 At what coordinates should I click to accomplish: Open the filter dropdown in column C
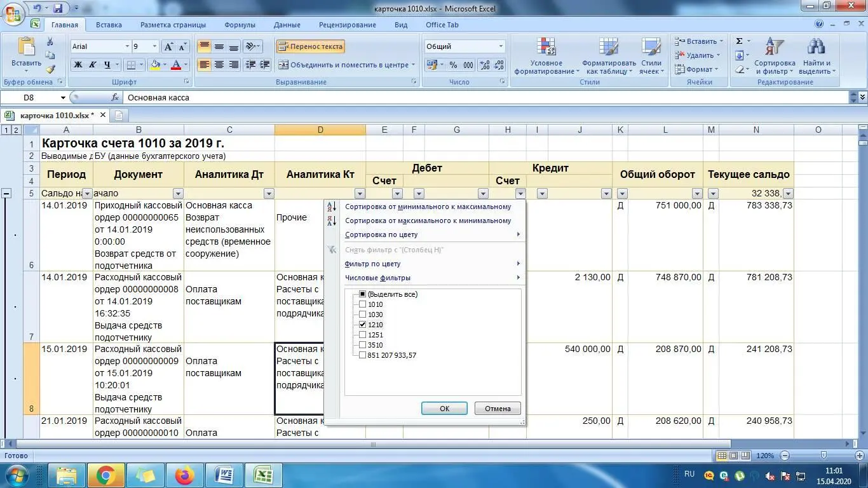pyautogui.click(x=269, y=194)
